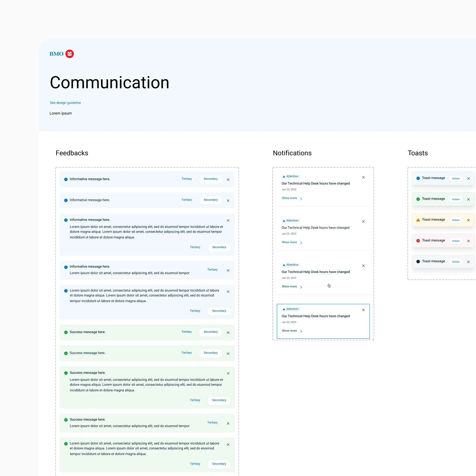
Task: Click the Attention label in the first notification card
Action: (292, 176)
